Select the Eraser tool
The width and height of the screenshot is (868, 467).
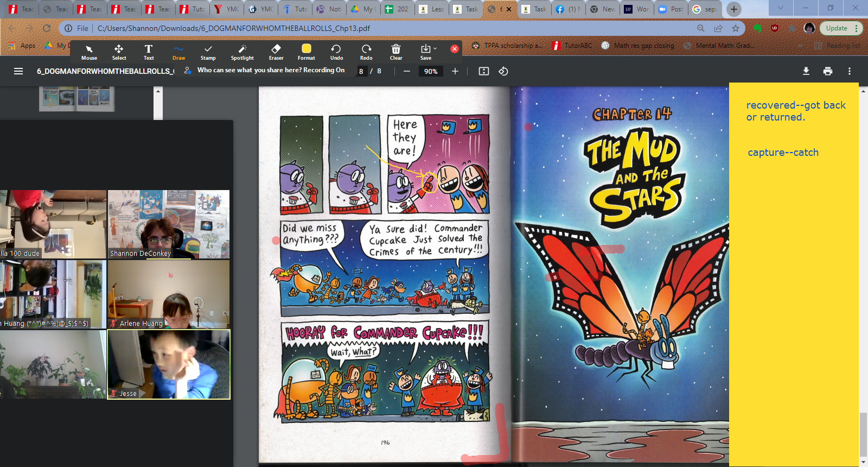pyautogui.click(x=276, y=52)
